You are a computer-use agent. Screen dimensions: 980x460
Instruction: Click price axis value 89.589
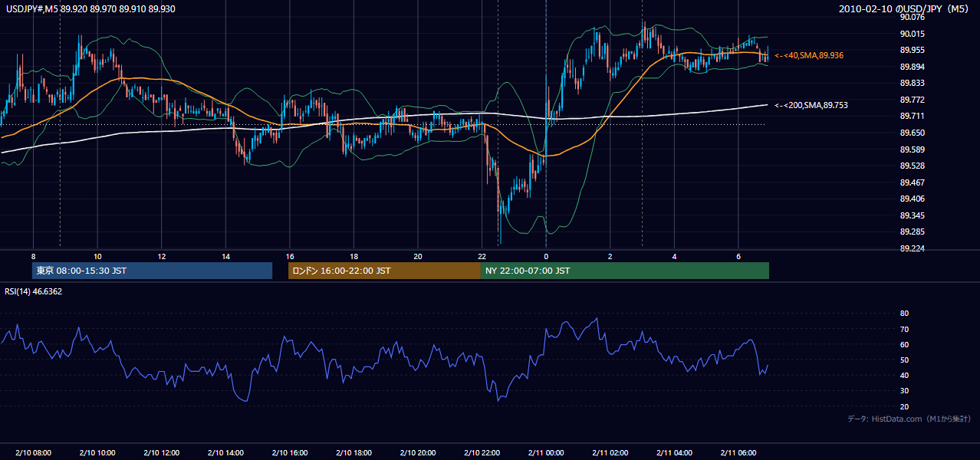pyautogui.click(x=913, y=149)
